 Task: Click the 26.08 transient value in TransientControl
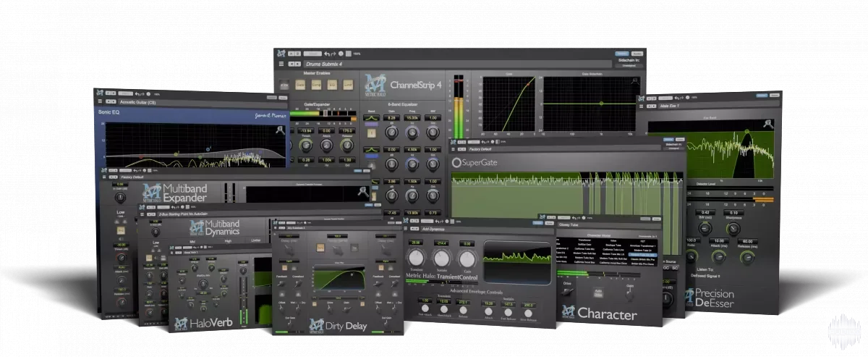pos(416,243)
